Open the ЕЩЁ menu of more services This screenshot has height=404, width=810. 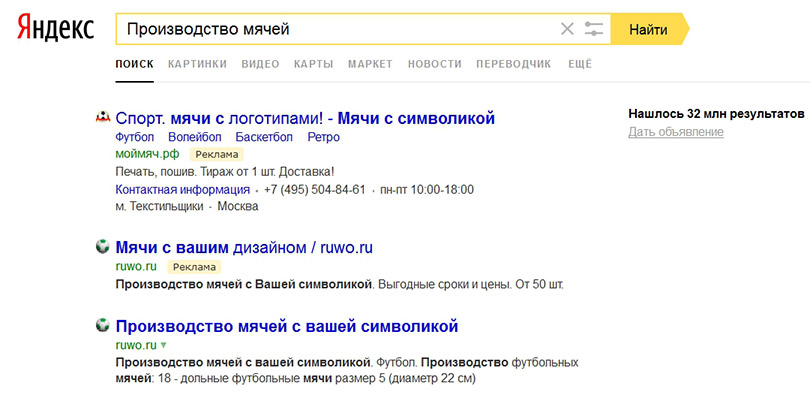[x=580, y=64]
